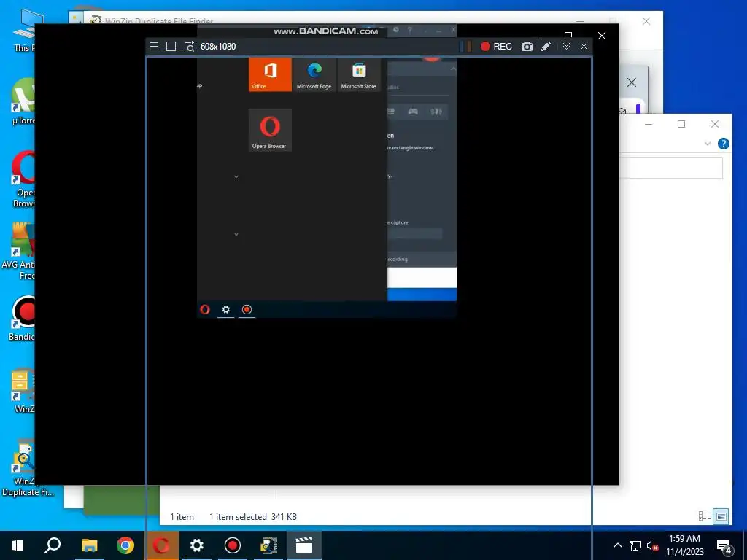Open Settings gear on the taskbar
Screen dimensions: 747x560
tap(197, 545)
